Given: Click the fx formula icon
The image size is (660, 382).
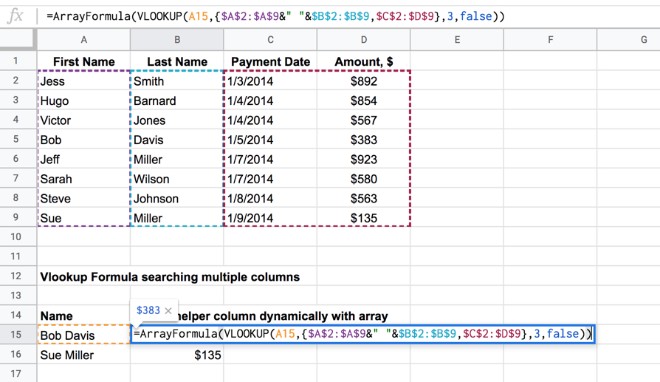Looking at the screenshot, I should (x=16, y=16).
